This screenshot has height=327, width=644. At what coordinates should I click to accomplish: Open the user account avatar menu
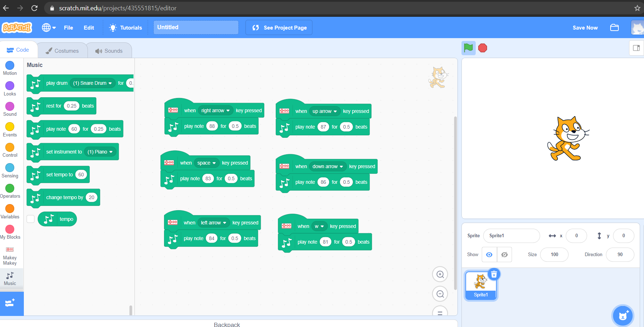(637, 27)
